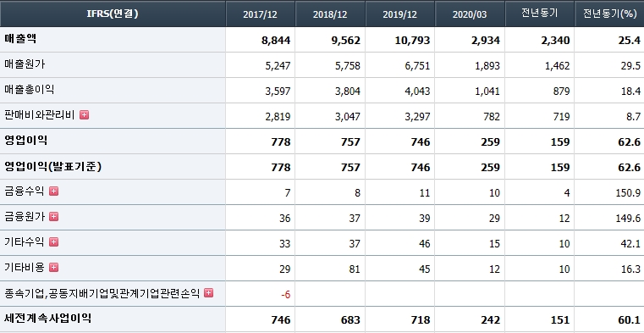Expand the 금융수익 row plus icon
Image resolution: width=644 pixels, height=333 pixels.
pyautogui.click(x=54, y=191)
